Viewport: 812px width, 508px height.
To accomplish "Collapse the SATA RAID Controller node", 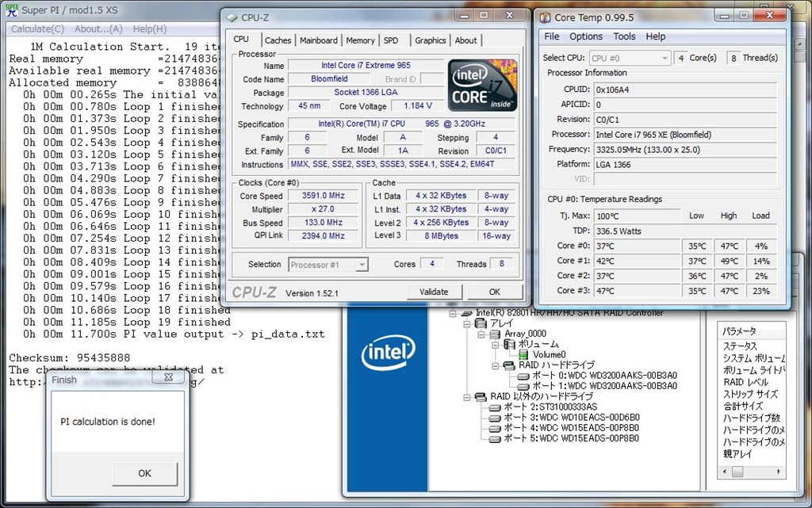I will coord(453,314).
